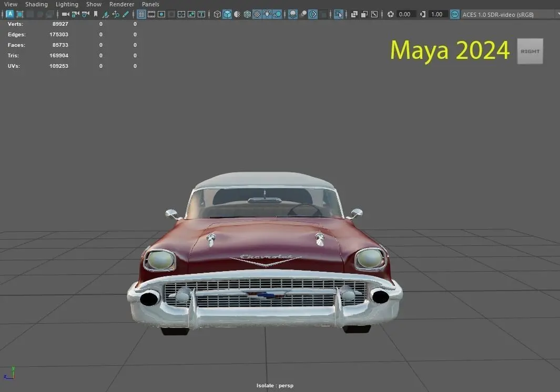Click the Edges count 175303

coord(59,35)
